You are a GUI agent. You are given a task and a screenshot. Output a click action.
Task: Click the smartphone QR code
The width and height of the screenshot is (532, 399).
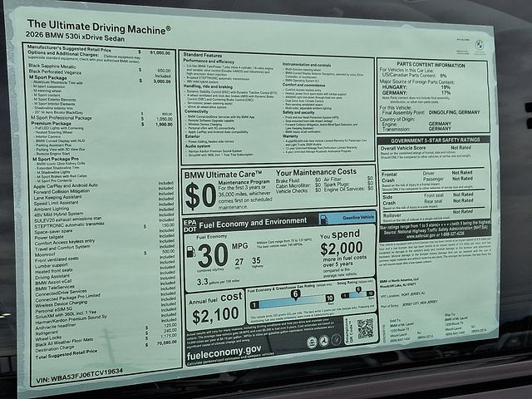(x=365, y=328)
